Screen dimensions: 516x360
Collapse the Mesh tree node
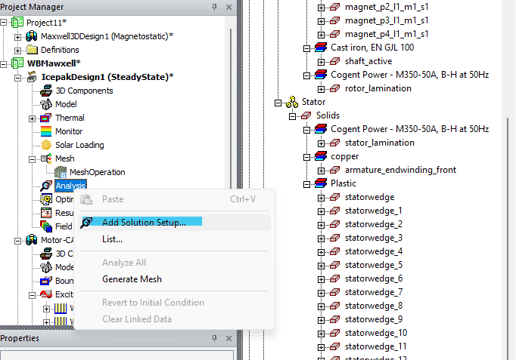click(x=32, y=159)
